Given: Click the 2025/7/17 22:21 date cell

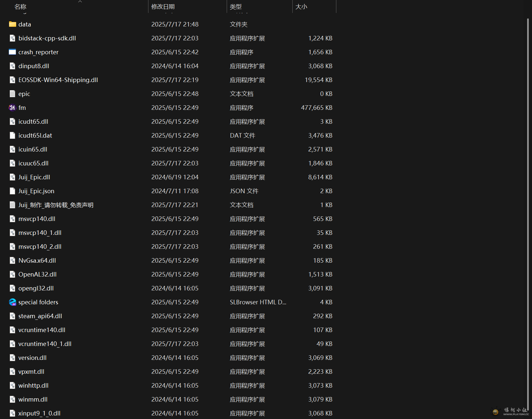Looking at the screenshot, I should tap(175, 205).
